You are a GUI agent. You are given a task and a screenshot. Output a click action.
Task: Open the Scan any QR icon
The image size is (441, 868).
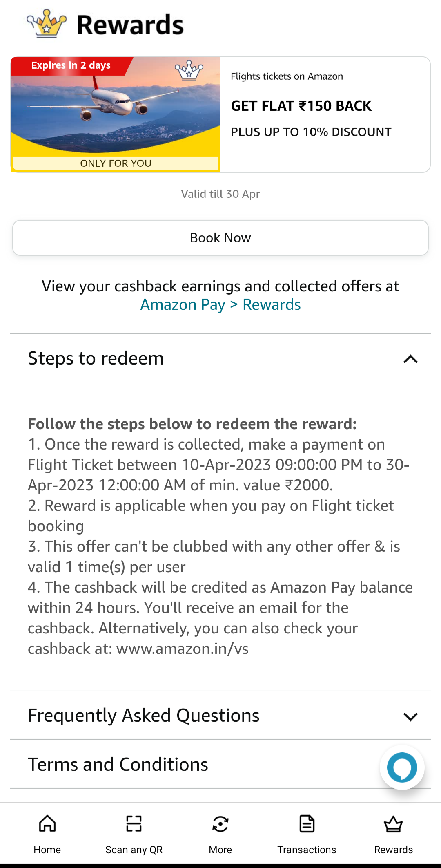134,823
